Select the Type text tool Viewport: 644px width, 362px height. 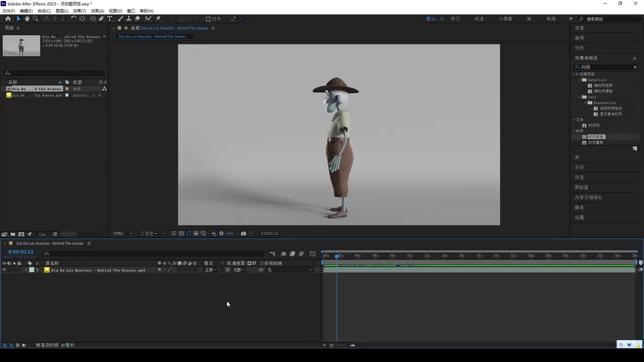point(110,19)
